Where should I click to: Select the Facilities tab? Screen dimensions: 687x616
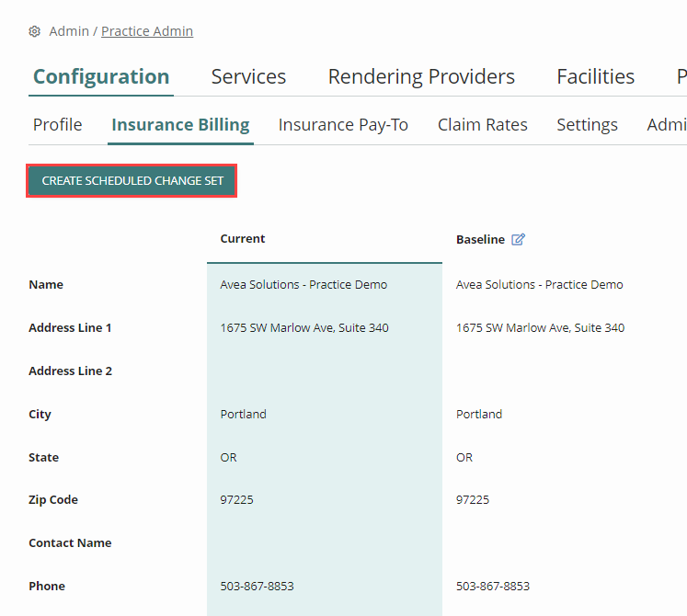tap(595, 76)
